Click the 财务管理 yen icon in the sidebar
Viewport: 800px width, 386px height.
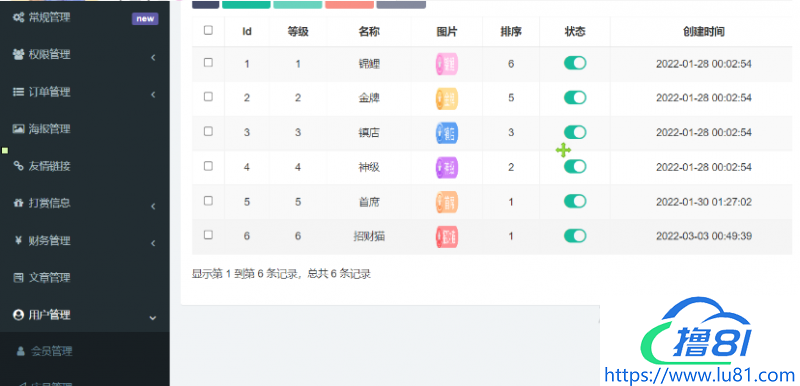coord(18,241)
